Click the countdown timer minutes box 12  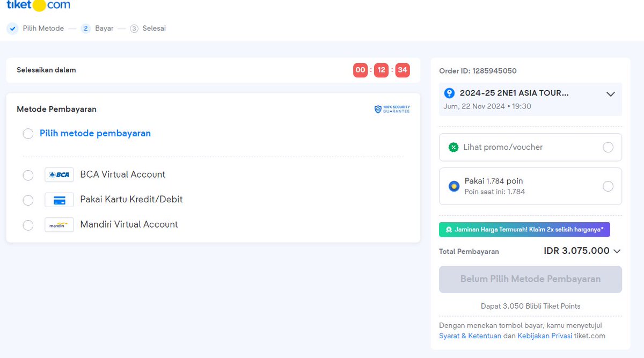pos(381,70)
